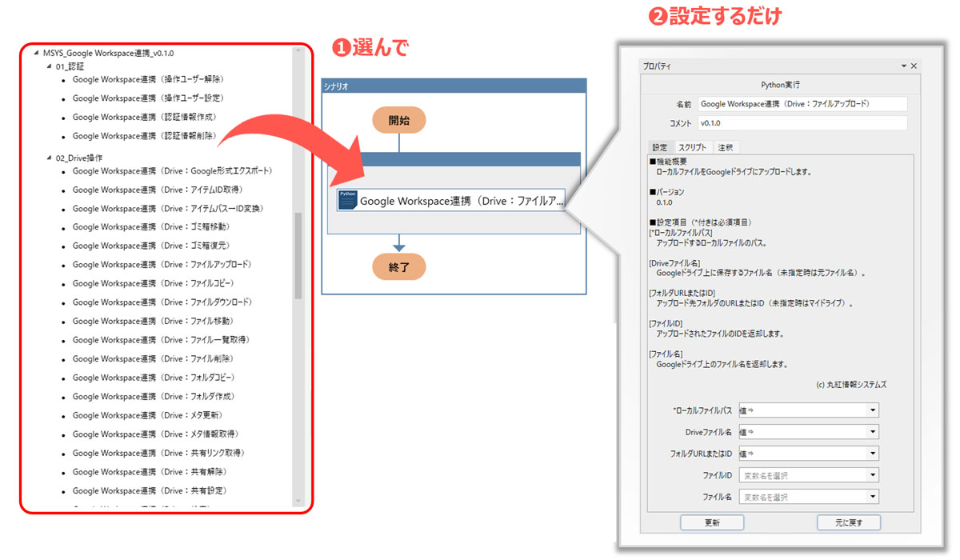Click the 更新 button
960x560 pixels.
(712, 522)
